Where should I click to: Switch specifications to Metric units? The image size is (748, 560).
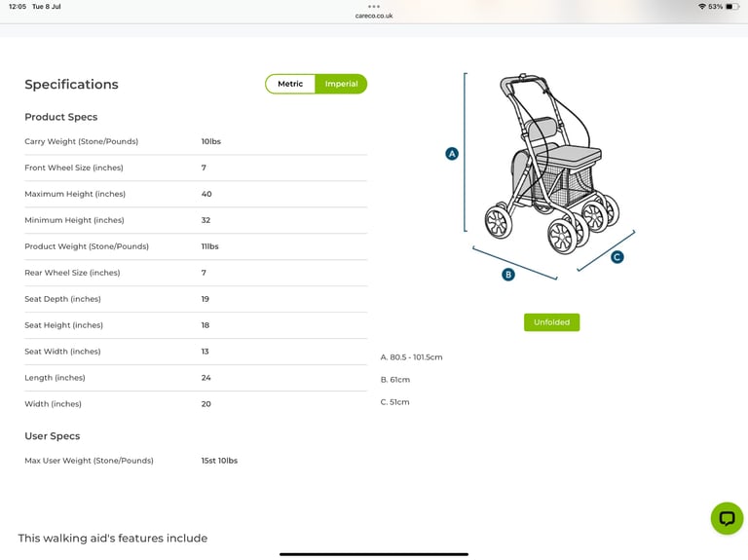click(290, 84)
